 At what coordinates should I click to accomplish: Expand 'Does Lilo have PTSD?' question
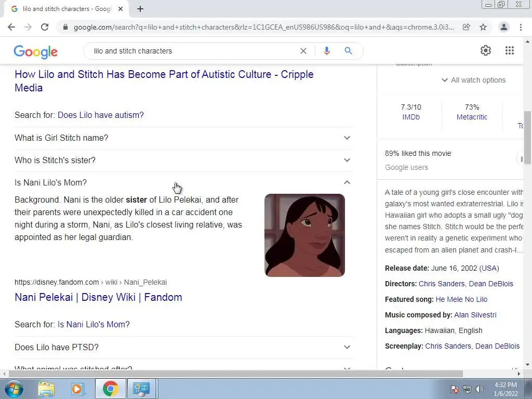(x=184, y=348)
